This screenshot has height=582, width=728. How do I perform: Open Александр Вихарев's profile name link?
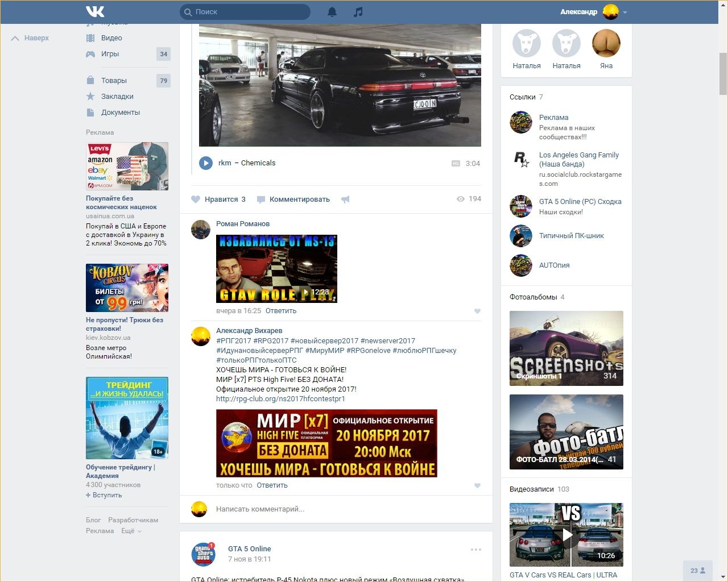(249, 331)
